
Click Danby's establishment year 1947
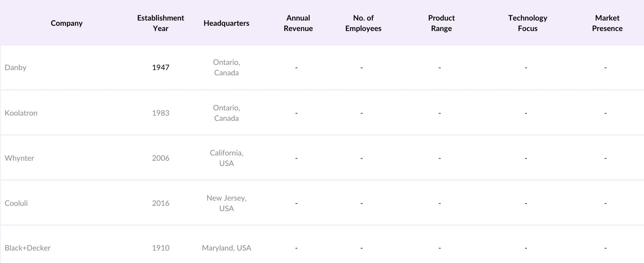click(161, 68)
